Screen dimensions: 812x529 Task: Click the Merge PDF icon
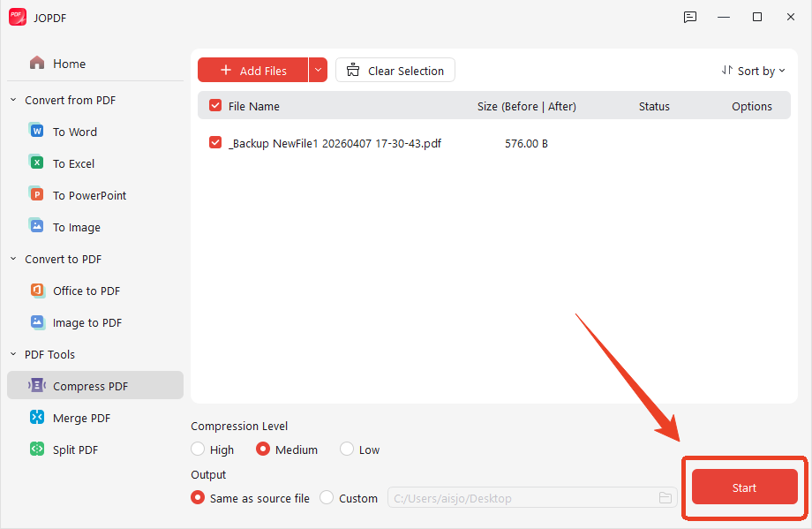point(37,417)
